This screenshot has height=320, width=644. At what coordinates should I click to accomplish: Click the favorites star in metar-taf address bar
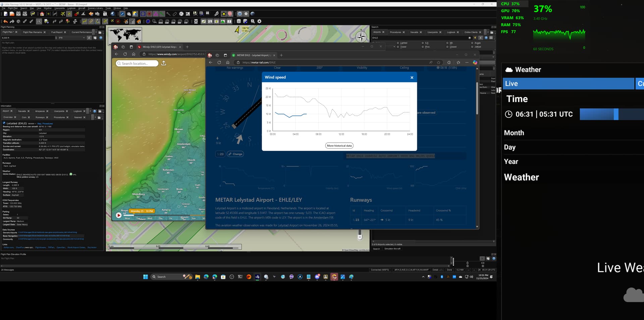coord(438,62)
